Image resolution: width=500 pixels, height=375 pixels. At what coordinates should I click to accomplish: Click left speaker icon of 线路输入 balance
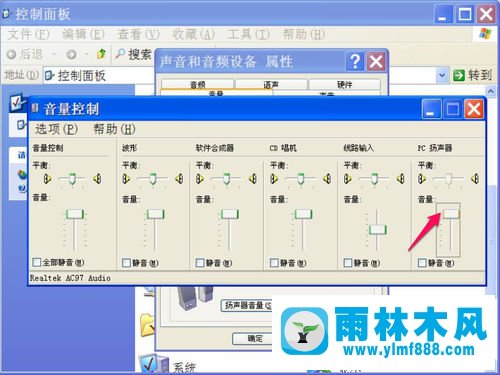348,179
